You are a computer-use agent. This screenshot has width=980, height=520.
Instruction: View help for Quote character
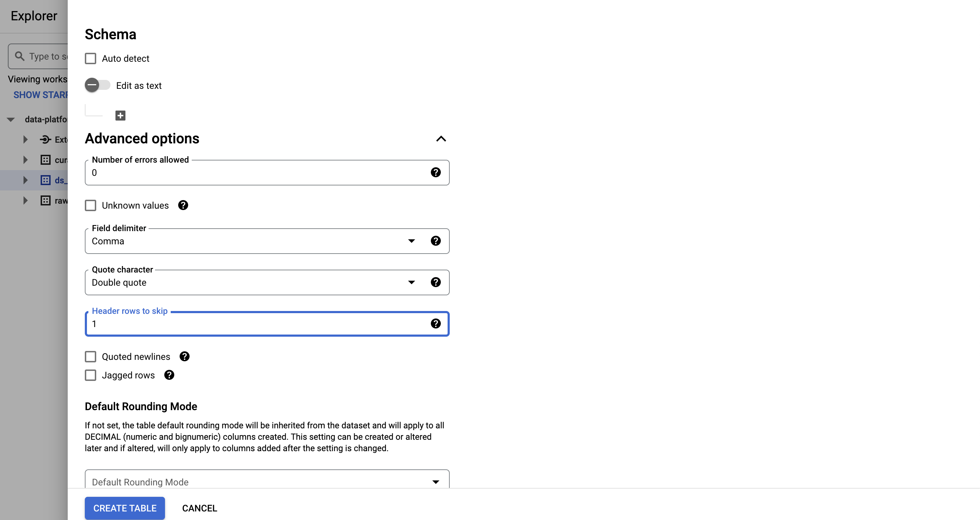435,282
